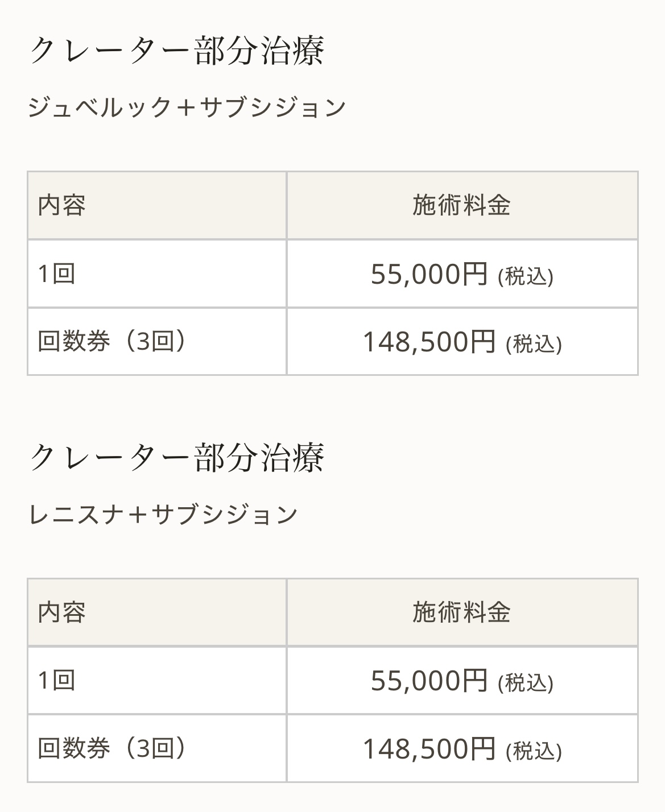Click 55,000円 price in the レニスナ table
This screenshot has width=665, height=812.
pyautogui.click(x=429, y=681)
